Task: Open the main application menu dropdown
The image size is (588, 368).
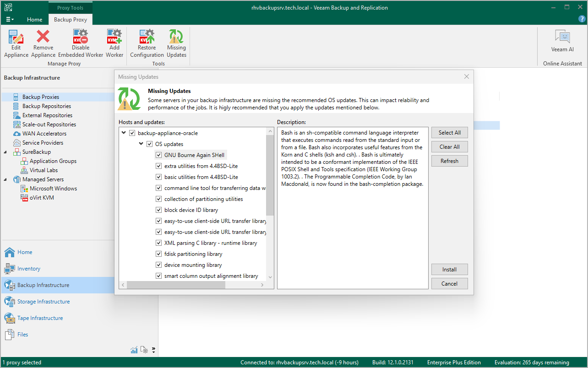Action: pyautogui.click(x=10, y=19)
